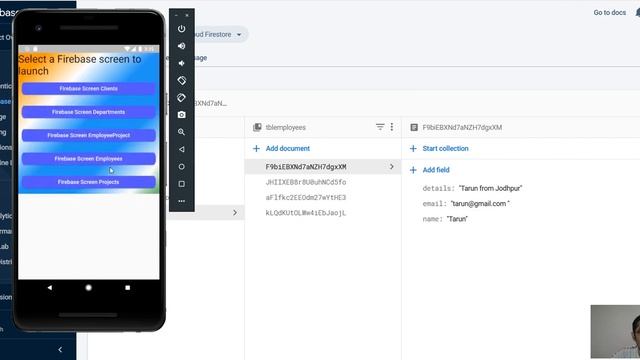Click Add field link

(436, 170)
